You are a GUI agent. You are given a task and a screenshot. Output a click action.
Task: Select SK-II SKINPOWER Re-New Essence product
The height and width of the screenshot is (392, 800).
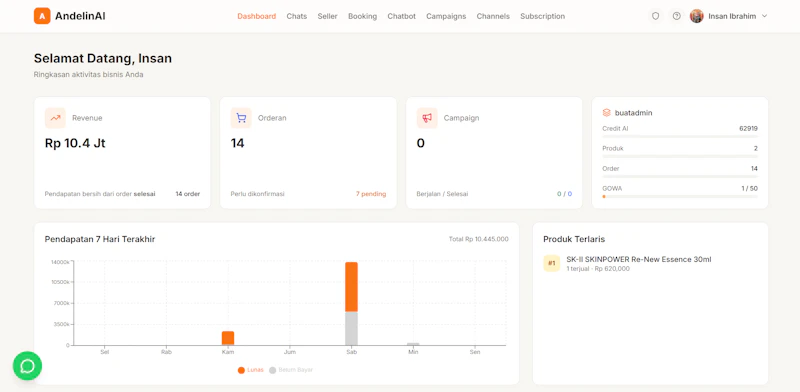pos(639,259)
